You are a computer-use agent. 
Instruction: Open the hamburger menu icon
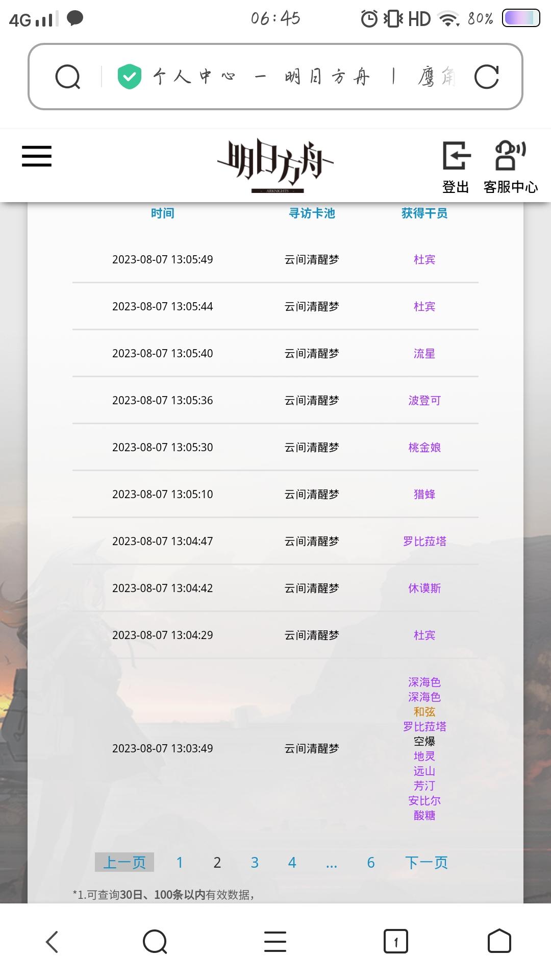37,156
